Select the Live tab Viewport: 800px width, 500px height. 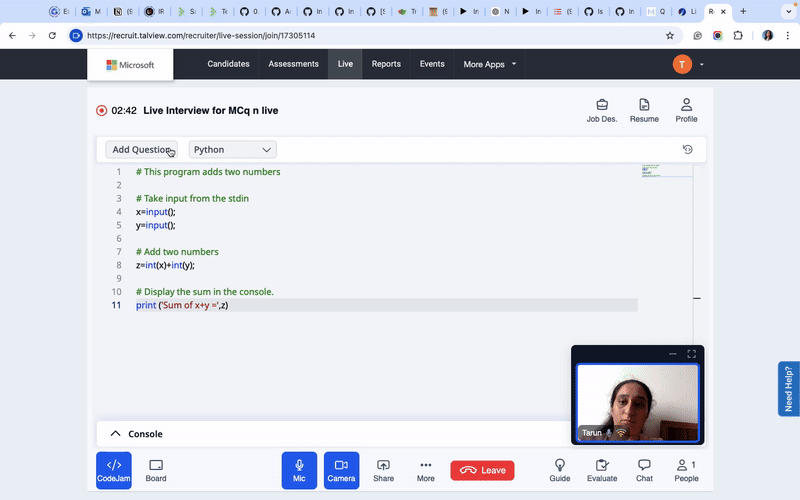coord(345,64)
